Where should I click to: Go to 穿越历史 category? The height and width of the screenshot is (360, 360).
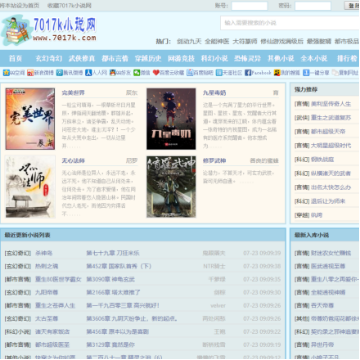(148, 58)
